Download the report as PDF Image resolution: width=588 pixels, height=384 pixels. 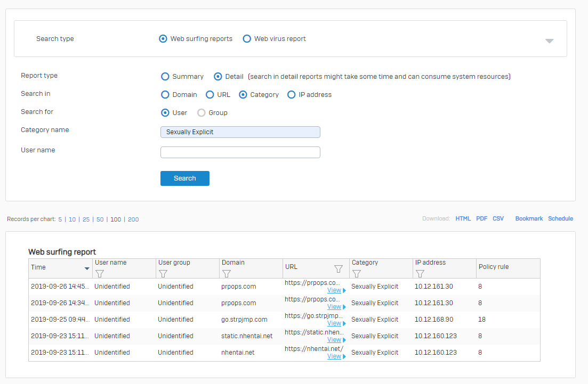(x=481, y=219)
